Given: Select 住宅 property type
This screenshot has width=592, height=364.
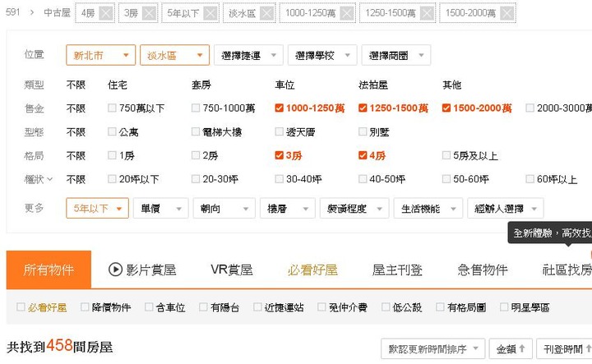Looking at the screenshot, I should (x=118, y=85).
